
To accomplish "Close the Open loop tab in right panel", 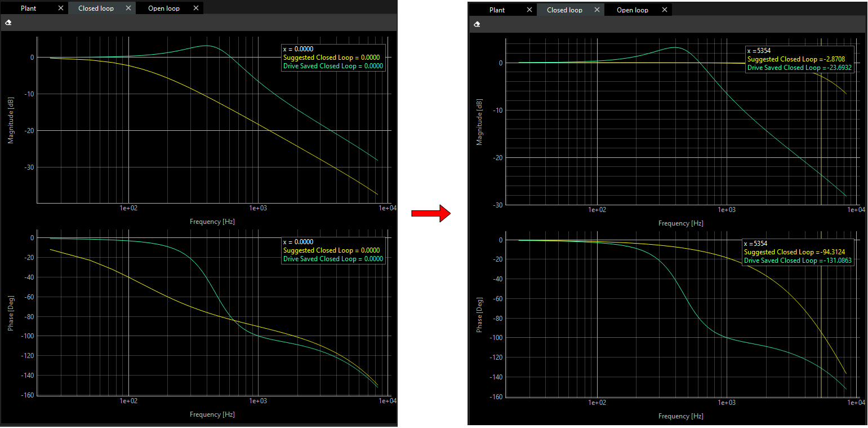I will (665, 10).
